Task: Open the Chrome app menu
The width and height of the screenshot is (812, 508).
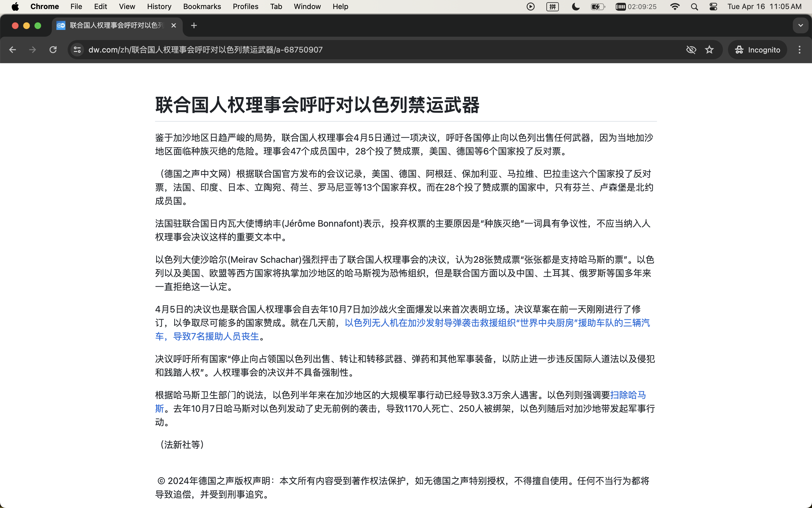Action: click(45, 6)
